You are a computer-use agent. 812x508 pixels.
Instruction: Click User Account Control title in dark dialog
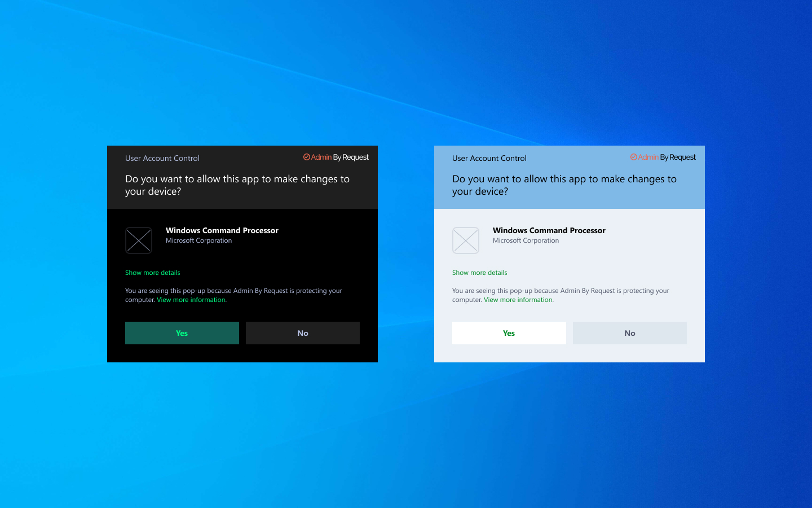tap(162, 158)
